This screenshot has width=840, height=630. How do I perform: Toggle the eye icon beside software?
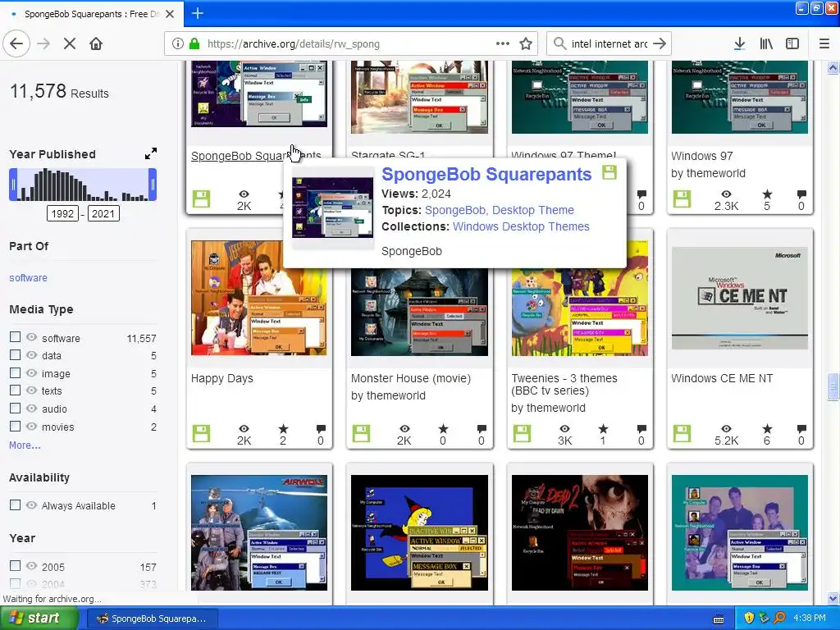pyautogui.click(x=32, y=337)
